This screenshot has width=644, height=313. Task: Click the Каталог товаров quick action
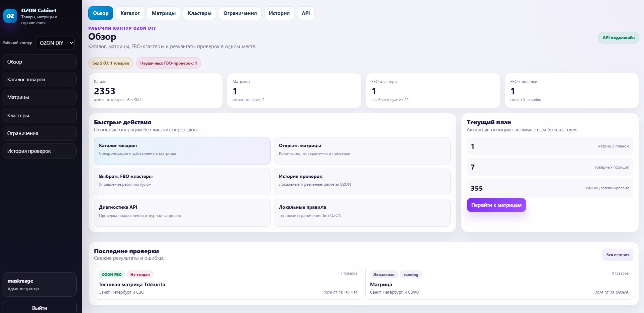tap(182, 150)
